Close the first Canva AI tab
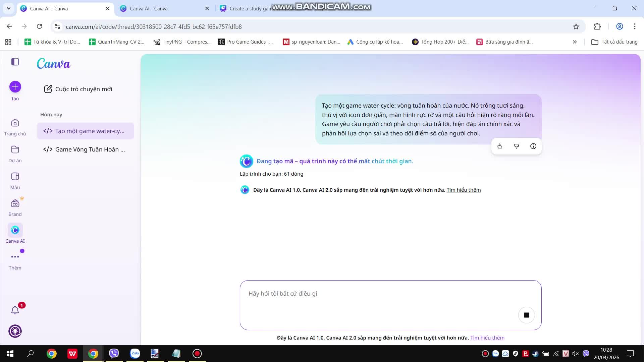 coord(107,8)
